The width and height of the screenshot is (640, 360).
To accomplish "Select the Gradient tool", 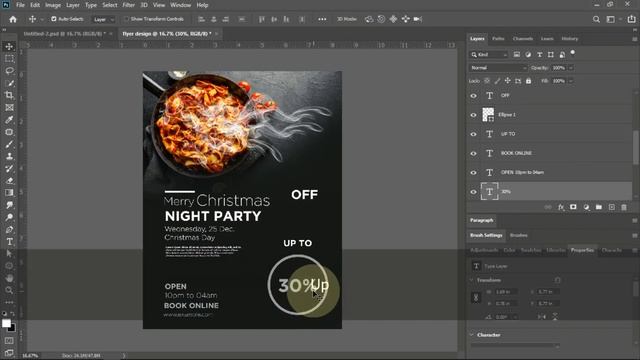I will [x=9, y=193].
